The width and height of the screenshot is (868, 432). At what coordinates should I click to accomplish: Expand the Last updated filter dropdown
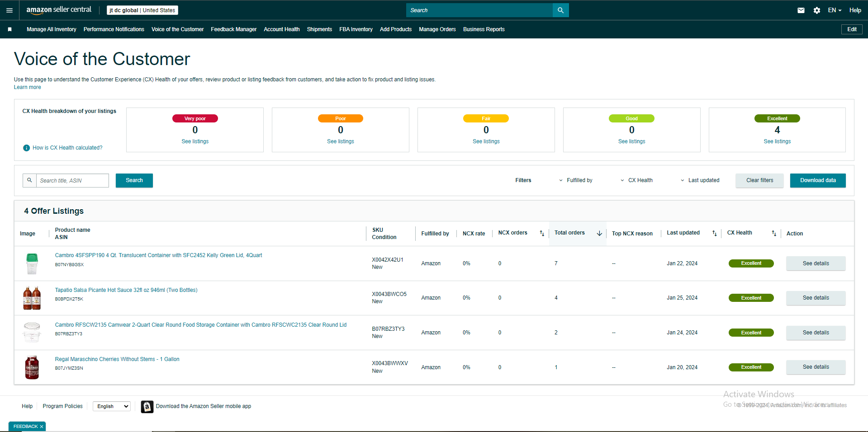700,180
